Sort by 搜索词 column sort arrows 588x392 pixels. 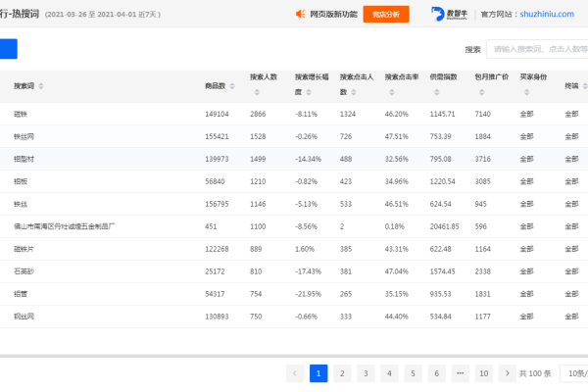click(40, 86)
